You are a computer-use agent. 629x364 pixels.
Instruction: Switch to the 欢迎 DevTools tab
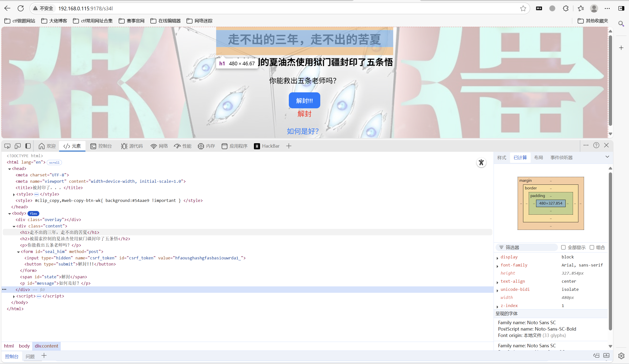[x=47, y=146]
